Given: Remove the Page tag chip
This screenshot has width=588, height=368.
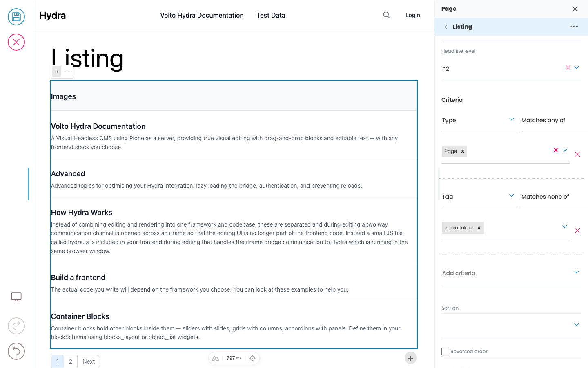Looking at the screenshot, I should pyautogui.click(x=463, y=151).
